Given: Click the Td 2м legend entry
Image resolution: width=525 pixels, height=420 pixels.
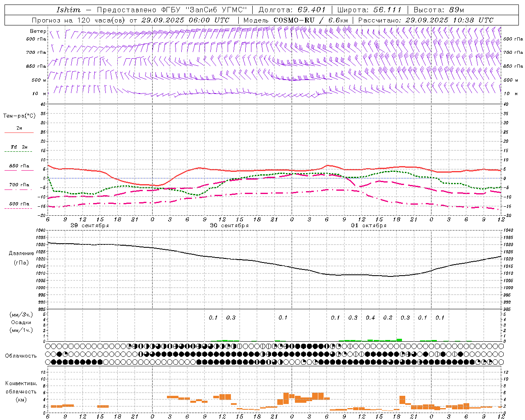Looking at the screenshot, I should tap(19, 147).
